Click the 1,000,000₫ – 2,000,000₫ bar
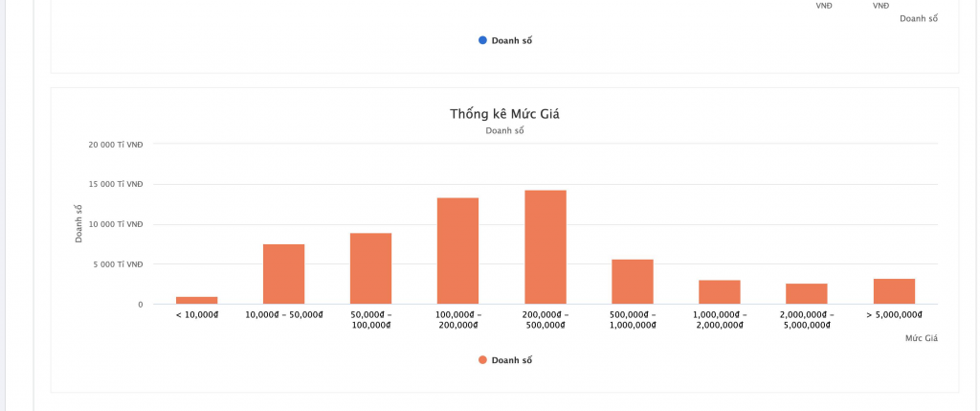 click(720, 292)
